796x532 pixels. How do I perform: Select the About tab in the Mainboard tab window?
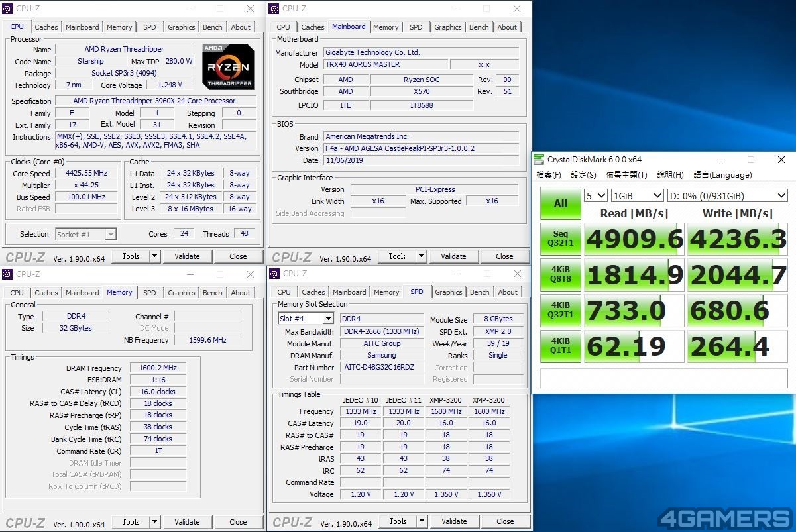pyautogui.click(x=507, y=27)
